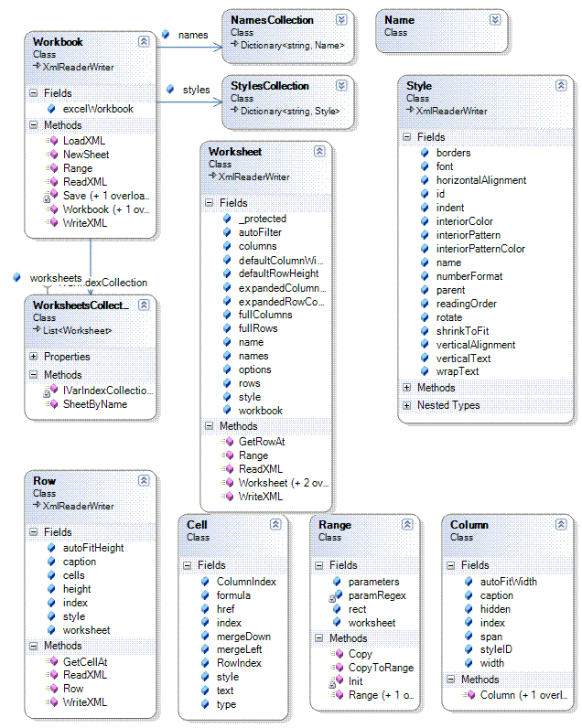Collapse the Workbook class with its chevron

tap(144, 42)
